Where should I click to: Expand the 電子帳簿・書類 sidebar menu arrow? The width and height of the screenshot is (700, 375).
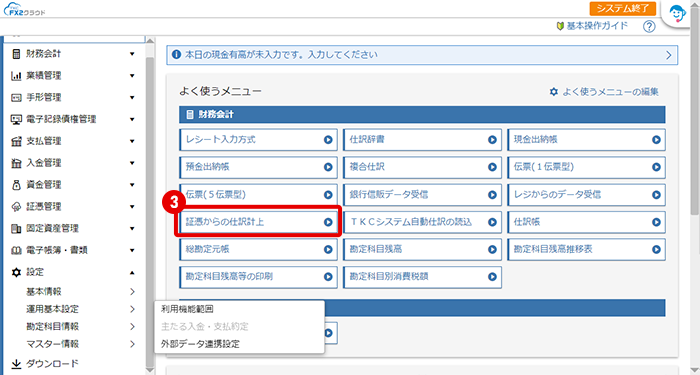(132, 250)
